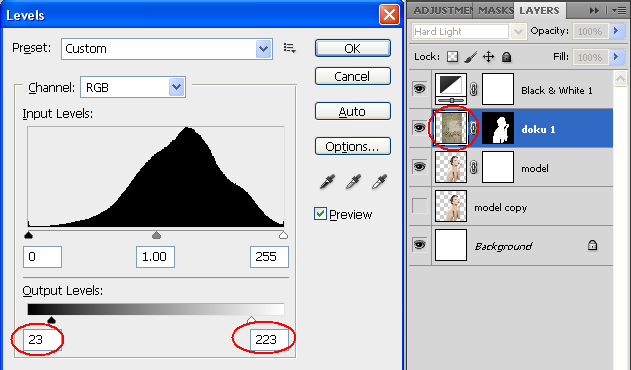Click the 'Background' layer name
The height and width of the screenshot is (370, 631).
coord(503,246)
